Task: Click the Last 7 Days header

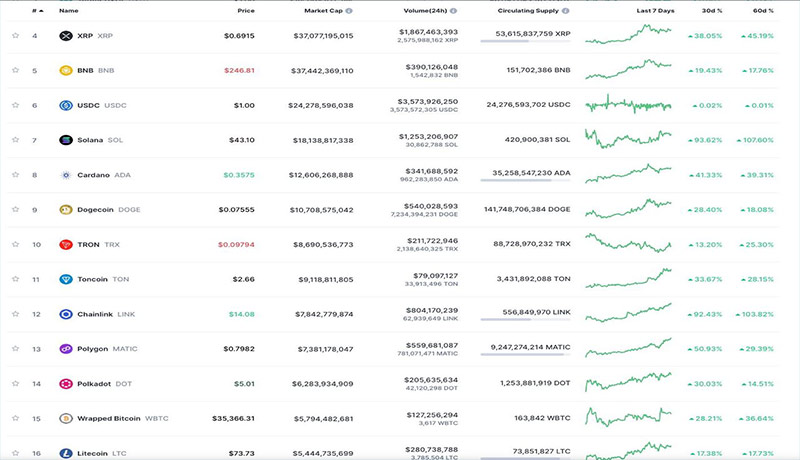Action: (x=655, y=10)
